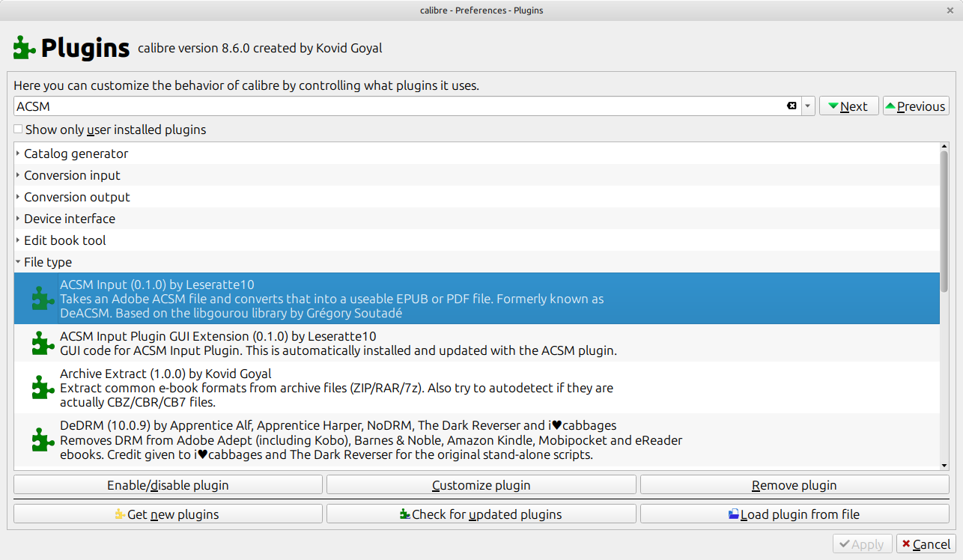Click the Previous search result button

916,106
